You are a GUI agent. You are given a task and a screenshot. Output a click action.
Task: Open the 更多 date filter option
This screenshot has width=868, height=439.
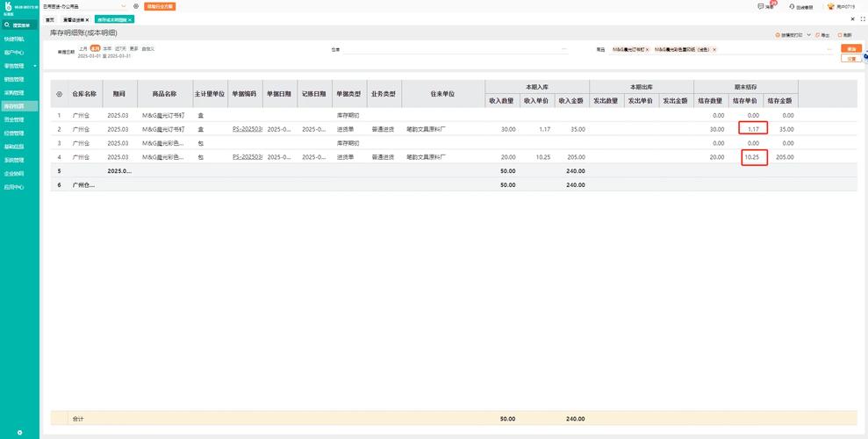click(134, 48)
